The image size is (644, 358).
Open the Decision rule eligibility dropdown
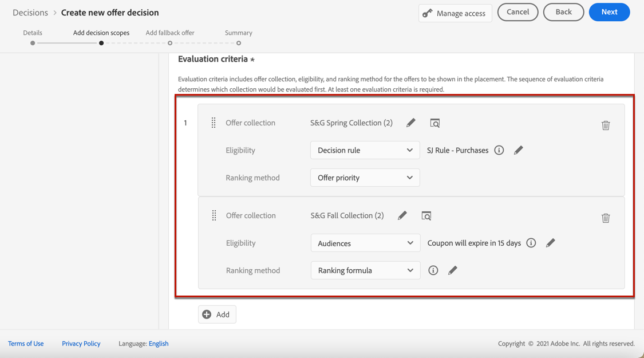point(365,150)
